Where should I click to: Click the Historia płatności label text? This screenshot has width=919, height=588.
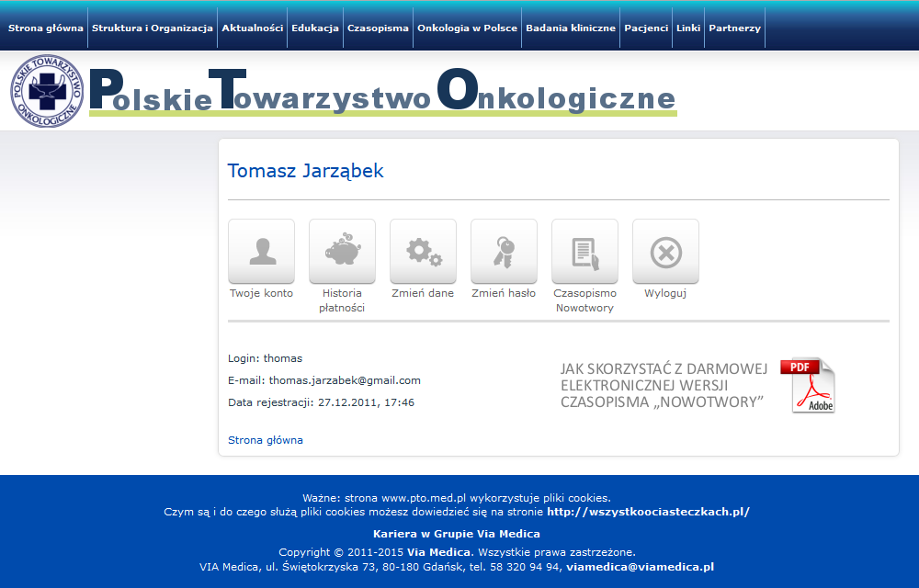(x=342, y=300)
